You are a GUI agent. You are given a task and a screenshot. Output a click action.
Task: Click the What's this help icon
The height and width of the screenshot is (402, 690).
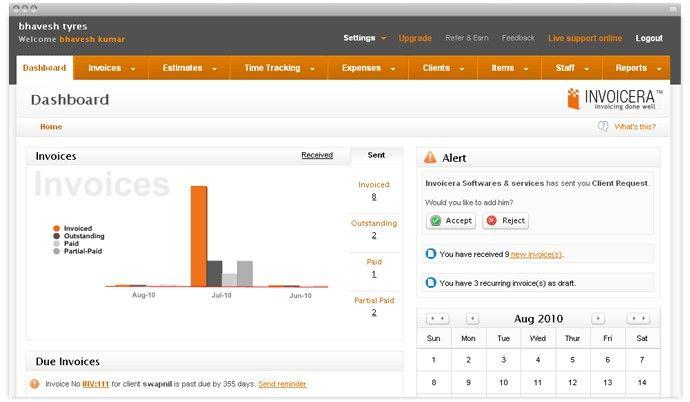[603, 127]
